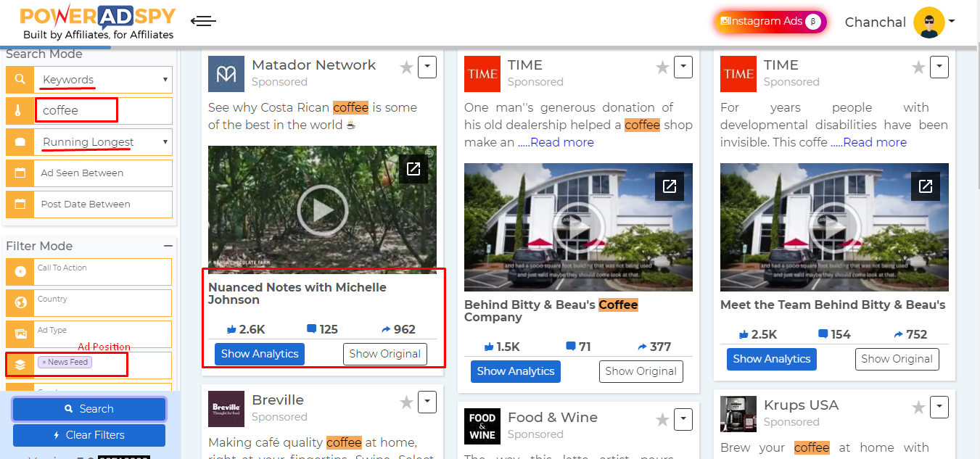Show Original for Bitty & Beau's Coffee Company ad

pos(641,371)
